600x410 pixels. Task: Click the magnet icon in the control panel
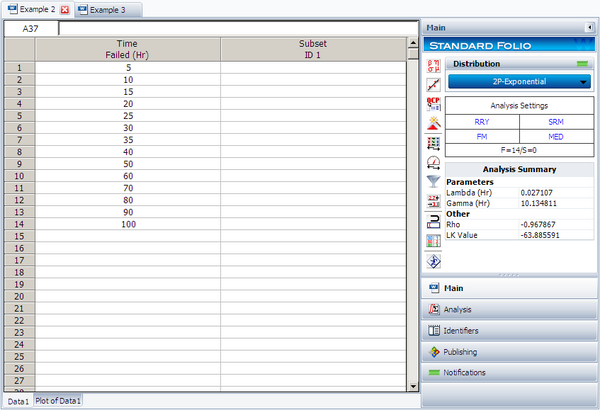click(433, 220)
